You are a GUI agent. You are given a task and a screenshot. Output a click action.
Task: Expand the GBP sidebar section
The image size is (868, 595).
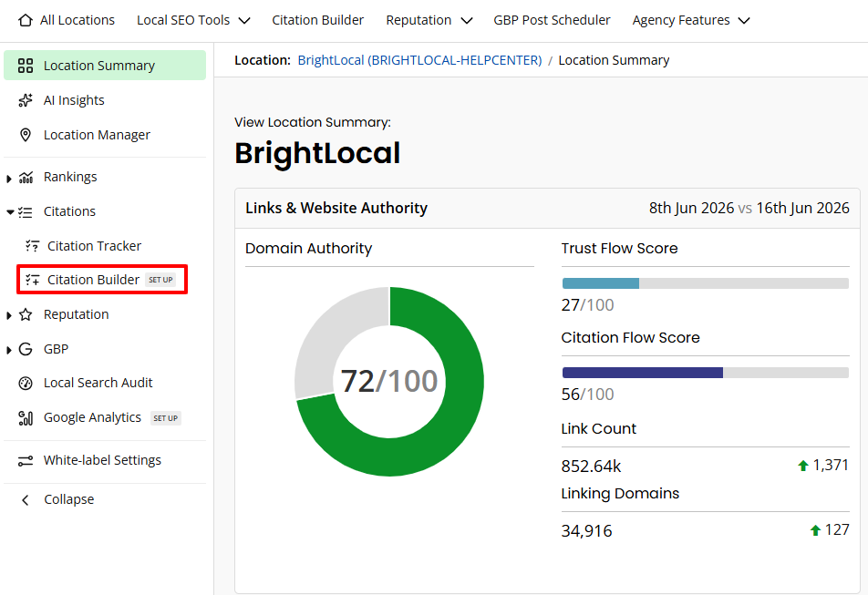click(x=9, y=350)
